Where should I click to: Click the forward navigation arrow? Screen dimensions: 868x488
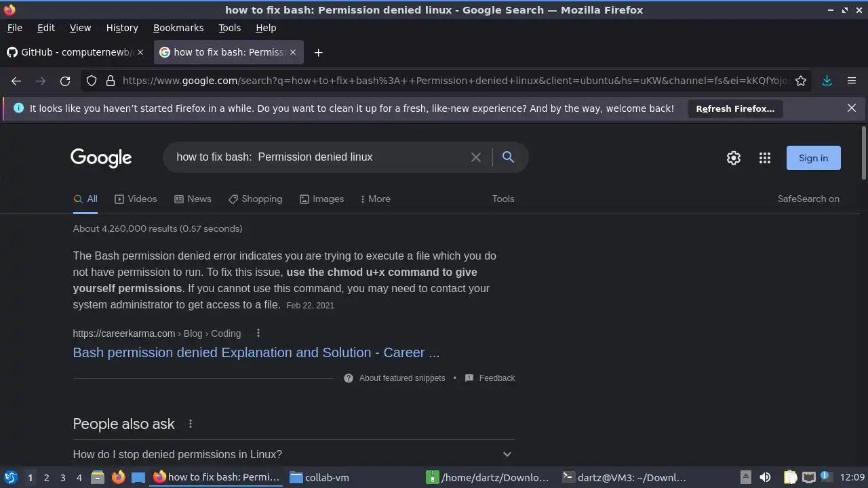(x=41, y=81)
